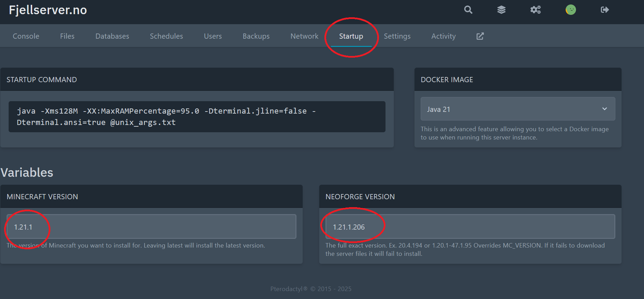Open the Schedules tab
The height and width of the screenshot is (299, 644).
[166, 36]
